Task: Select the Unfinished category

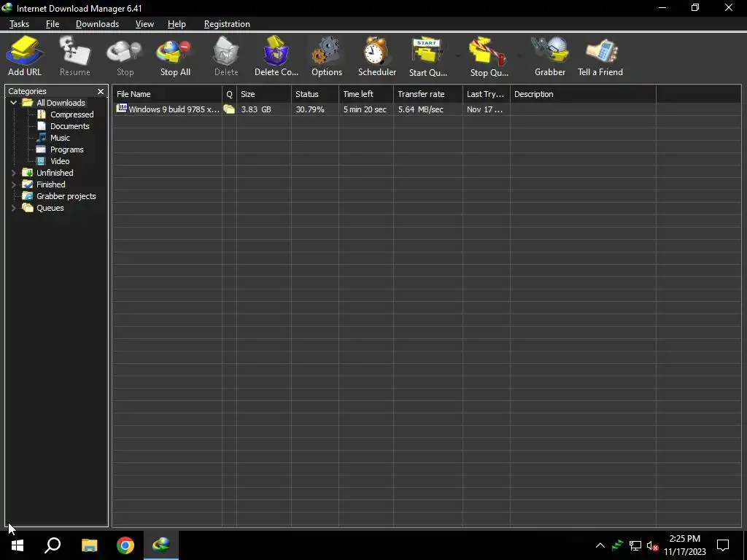Action: click(48, 173)
